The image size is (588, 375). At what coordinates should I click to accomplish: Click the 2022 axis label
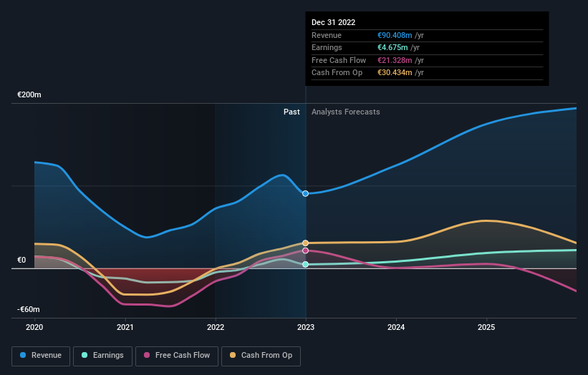click(x=216, y=328)
